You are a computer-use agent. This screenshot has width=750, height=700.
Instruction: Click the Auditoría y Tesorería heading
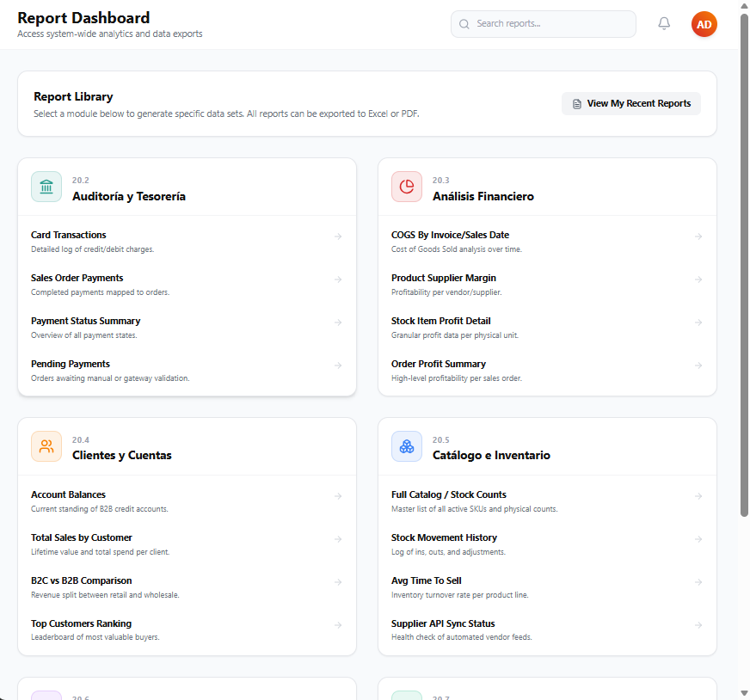click(129, 197)
